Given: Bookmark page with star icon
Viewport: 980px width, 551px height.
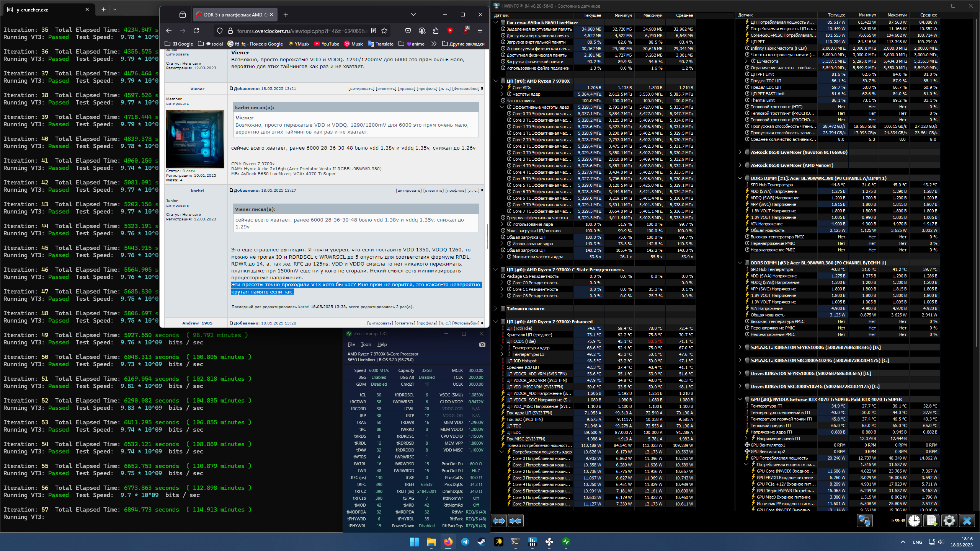Looking at the screenshot, I should coord(384,31).
